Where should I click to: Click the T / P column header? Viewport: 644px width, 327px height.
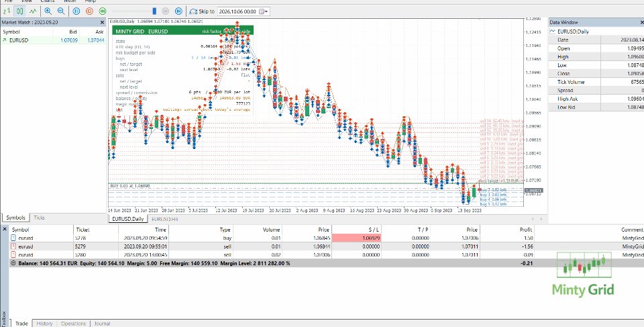point(422,230)
